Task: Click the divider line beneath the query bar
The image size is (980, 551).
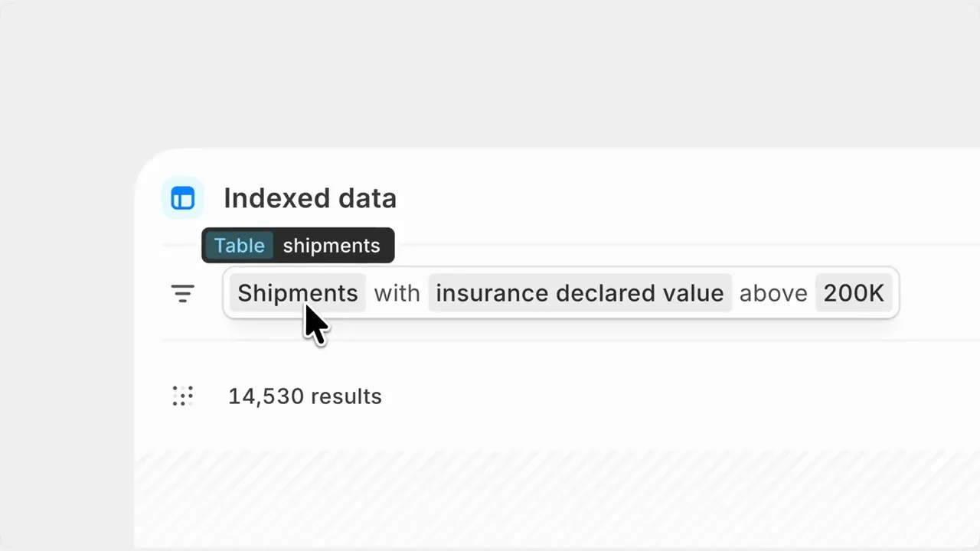Action: coord(571,341)
